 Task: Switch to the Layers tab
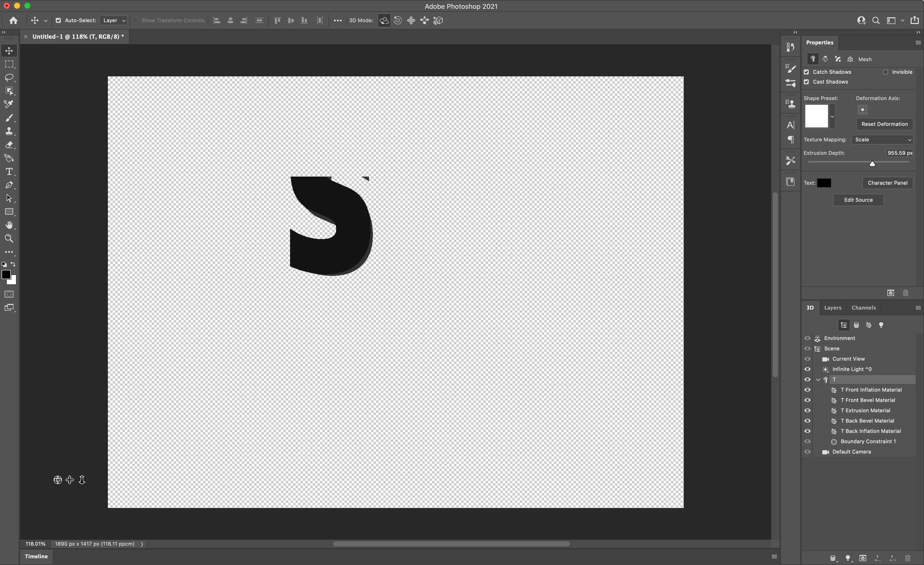pyautogui.click(x=832, y=308)
